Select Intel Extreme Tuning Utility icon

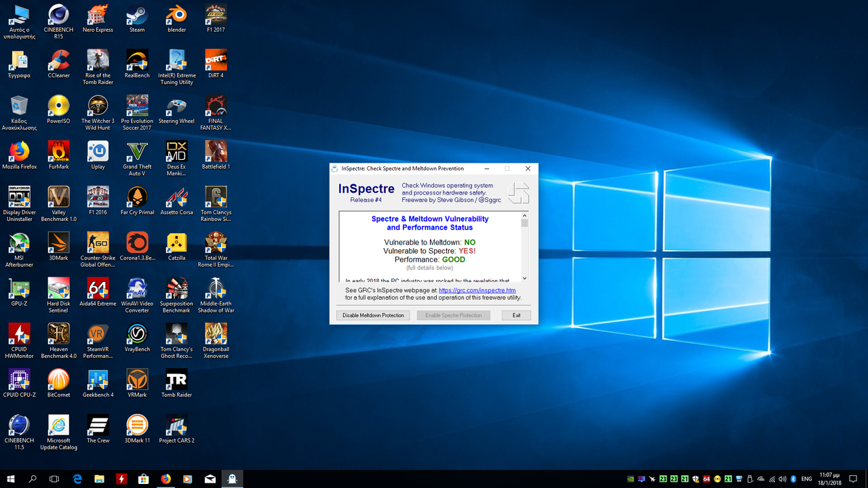(176, 67)
